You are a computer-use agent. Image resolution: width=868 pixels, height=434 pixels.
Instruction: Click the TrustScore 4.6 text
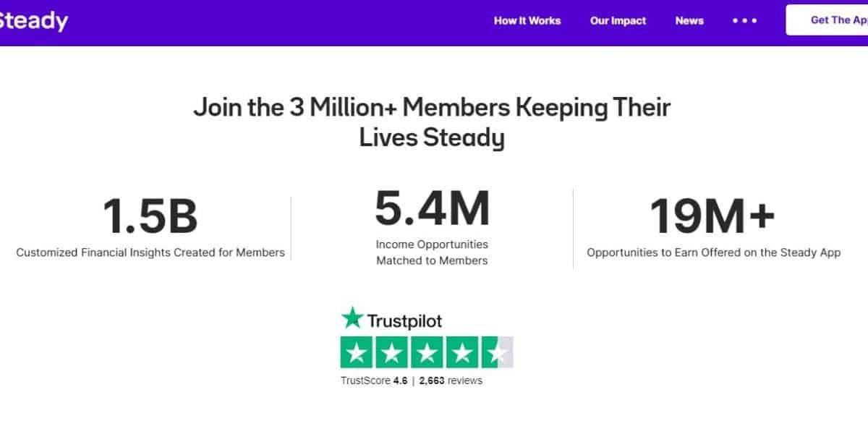click(x=374, y=380)
